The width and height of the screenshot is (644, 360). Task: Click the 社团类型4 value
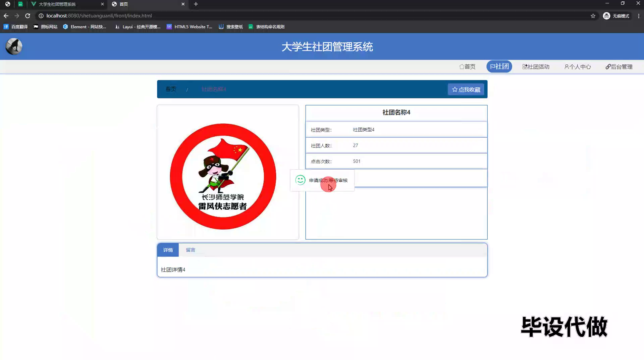pyautogui.click(x=364, y=130)
